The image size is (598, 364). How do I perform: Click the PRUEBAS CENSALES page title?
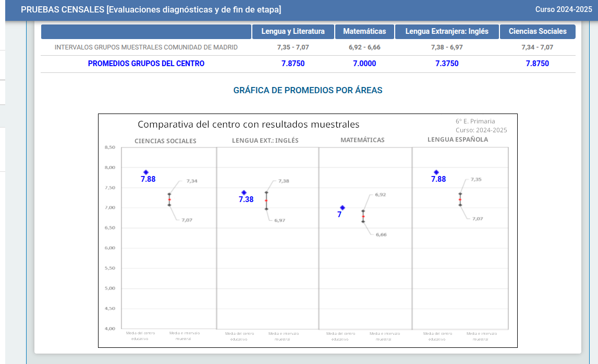(151, 9)
